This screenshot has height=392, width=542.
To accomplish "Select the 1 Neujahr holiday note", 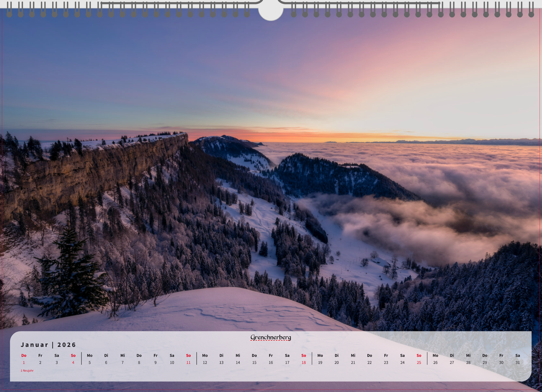I will (x=27, y=371).
